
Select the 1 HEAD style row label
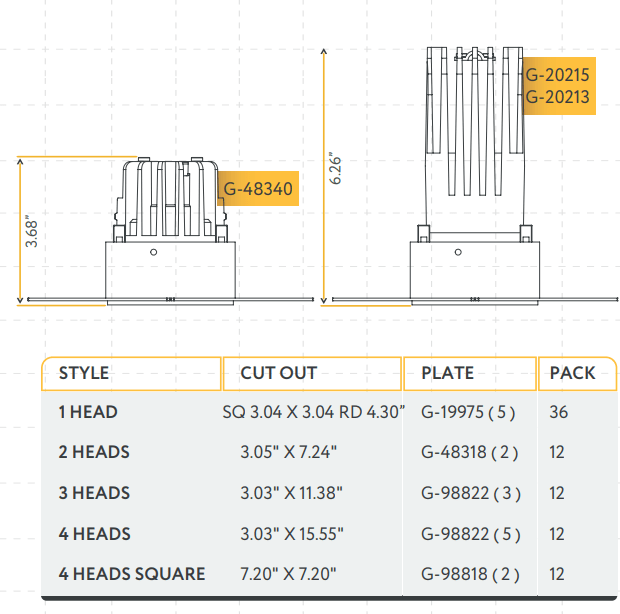[88, 412]
